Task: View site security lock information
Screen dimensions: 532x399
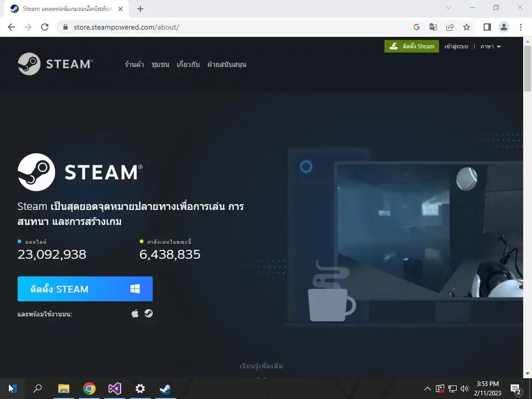Action: pos(65,27)
